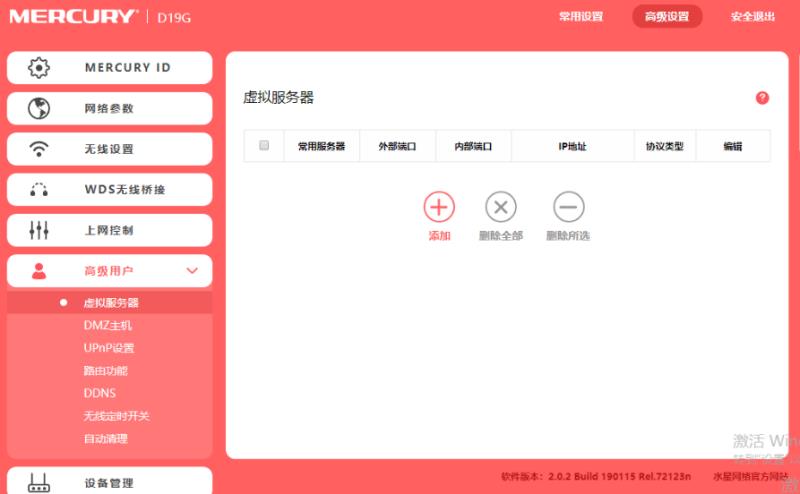Click the user icon for 高级用户
This screenshot has height=494, width=800.
pos(39,271)
